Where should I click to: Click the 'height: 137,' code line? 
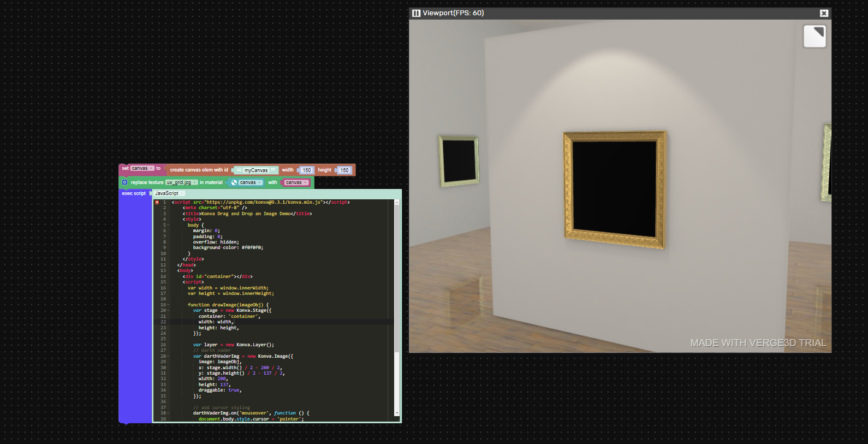(x=215, y=384)
